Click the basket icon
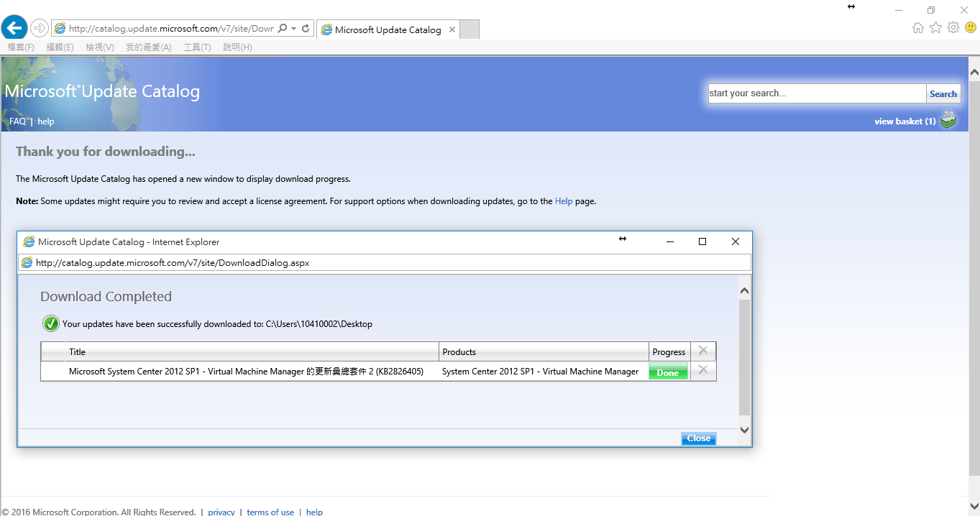The width and height of the screenshot is (980, 516). pyautogui.click(x=949, y=120)
